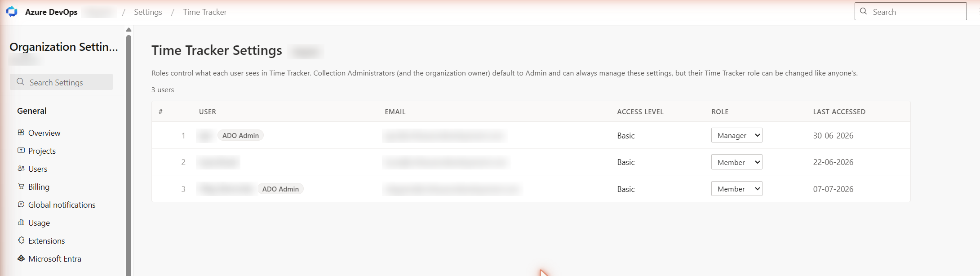
Task: Click magnifier icon in top Search box
Action: [x=863, y=12]
